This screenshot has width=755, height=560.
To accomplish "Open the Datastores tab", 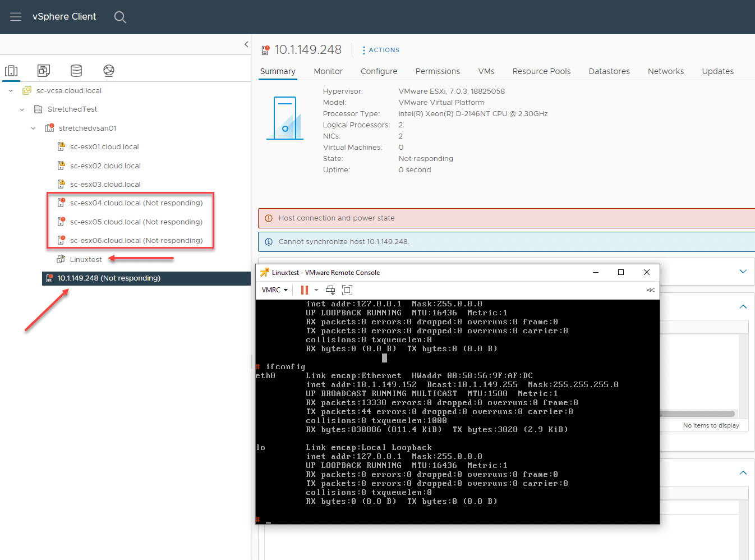I will click(609, 71).
